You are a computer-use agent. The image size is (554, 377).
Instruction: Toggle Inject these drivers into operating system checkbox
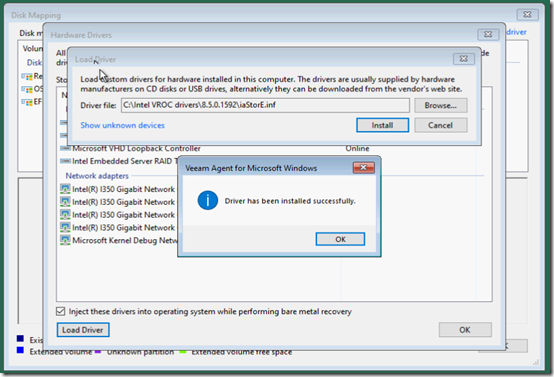click(x=60, y=311)
